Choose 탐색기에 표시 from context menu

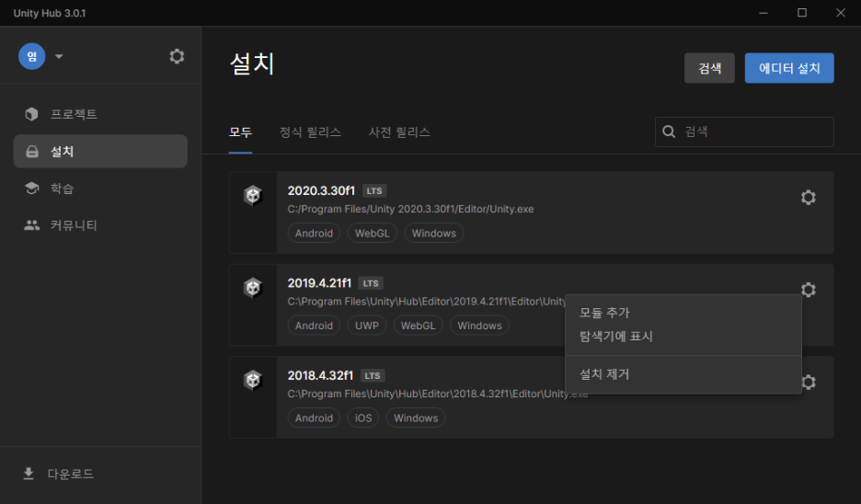pyautogui.click(x=683, y=337)
